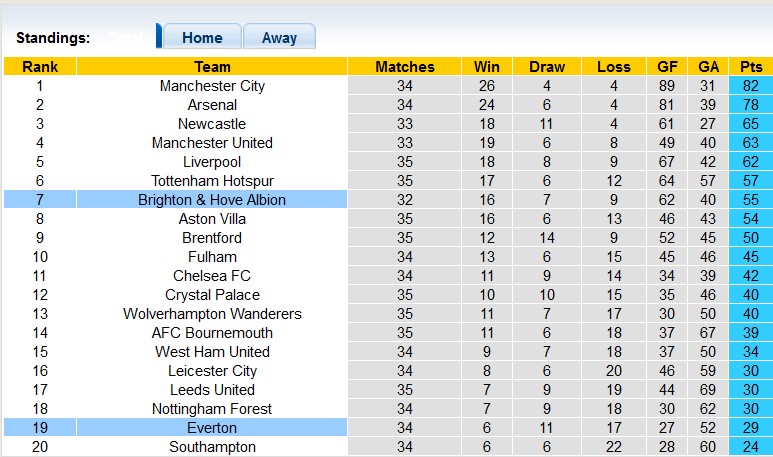773x457 pixels.
Task: Select the Total standings tab
Action: (x=126, y=37)
